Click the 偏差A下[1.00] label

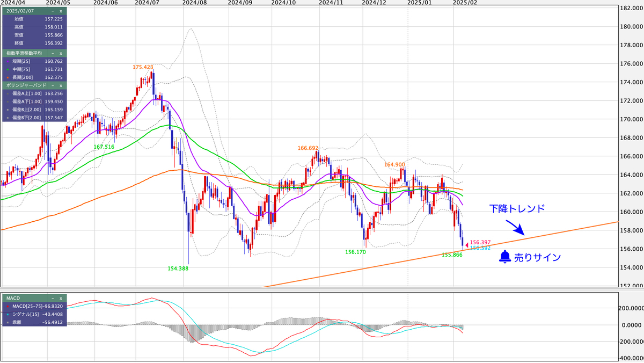(26, 101)
